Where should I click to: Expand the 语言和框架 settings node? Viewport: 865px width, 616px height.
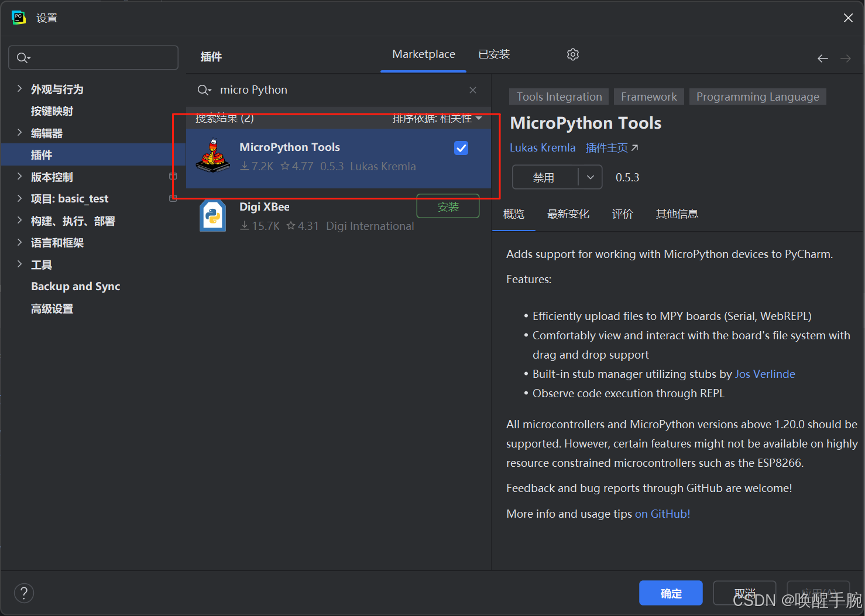[x=19, y=242]
